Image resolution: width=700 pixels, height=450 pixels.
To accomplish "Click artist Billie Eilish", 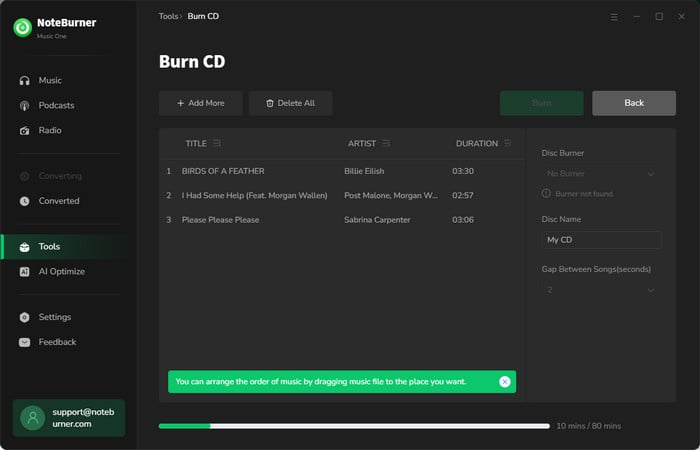I will [364, 171].
